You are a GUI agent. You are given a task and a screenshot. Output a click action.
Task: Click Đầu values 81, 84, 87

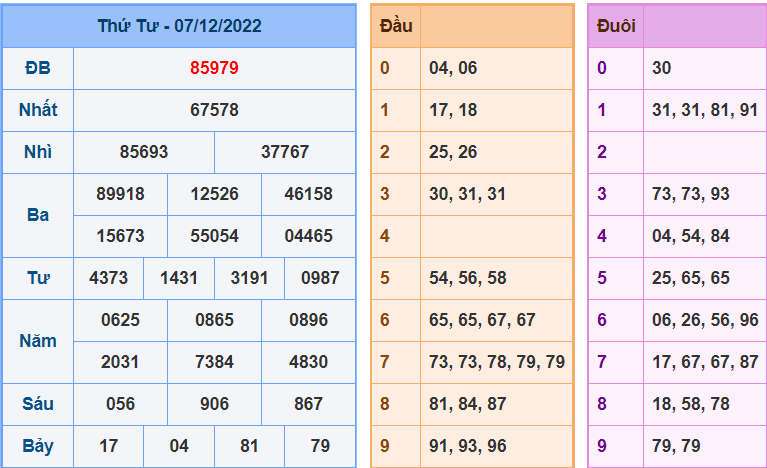(468, 404)
